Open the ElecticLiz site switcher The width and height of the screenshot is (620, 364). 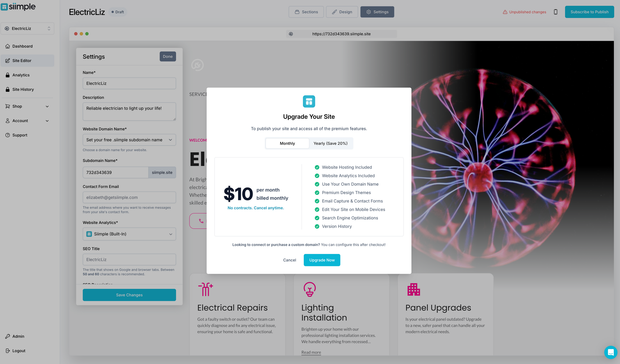coord(27,28)
